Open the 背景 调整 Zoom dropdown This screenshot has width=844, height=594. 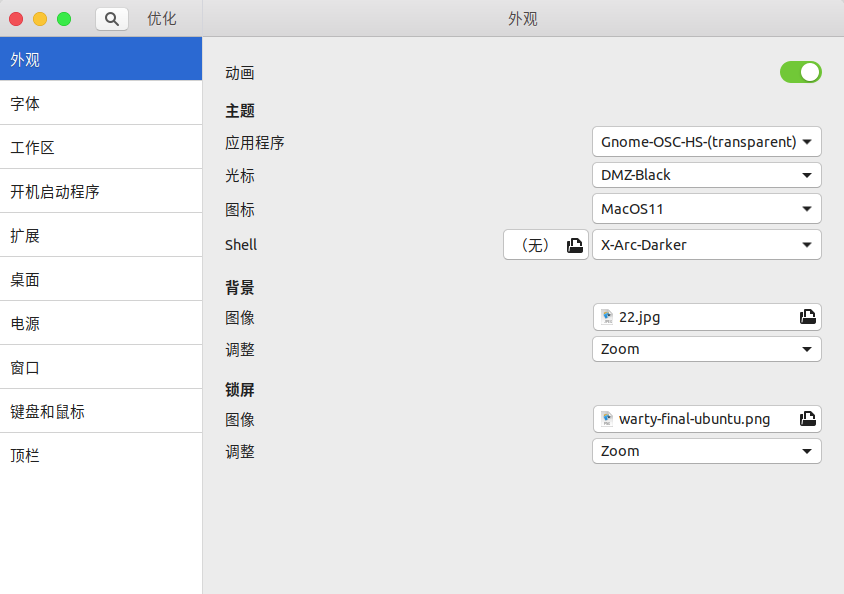point(706,349)
